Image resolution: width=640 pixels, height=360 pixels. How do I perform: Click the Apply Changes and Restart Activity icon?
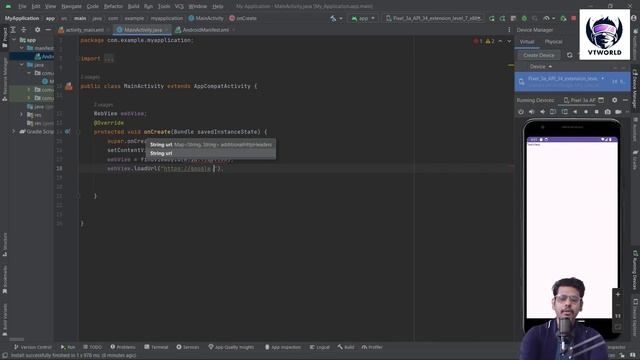[x=502, y=18]
